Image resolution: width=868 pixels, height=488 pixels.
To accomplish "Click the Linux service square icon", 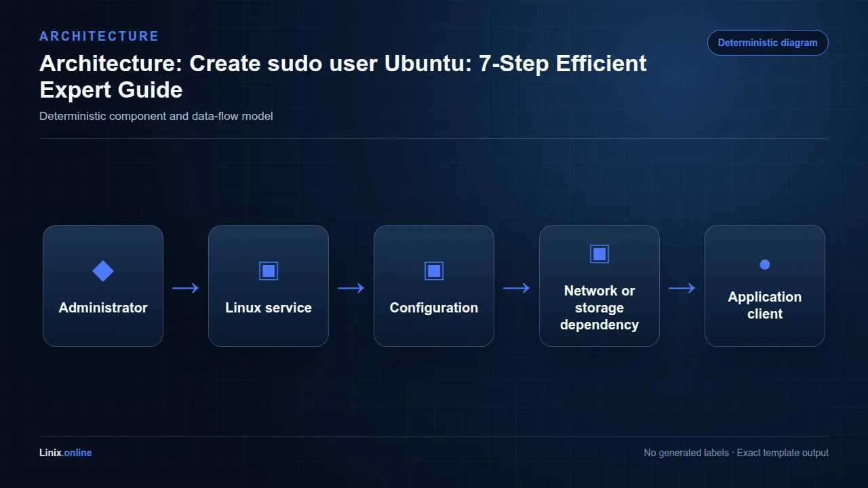I will click(269, 271).
